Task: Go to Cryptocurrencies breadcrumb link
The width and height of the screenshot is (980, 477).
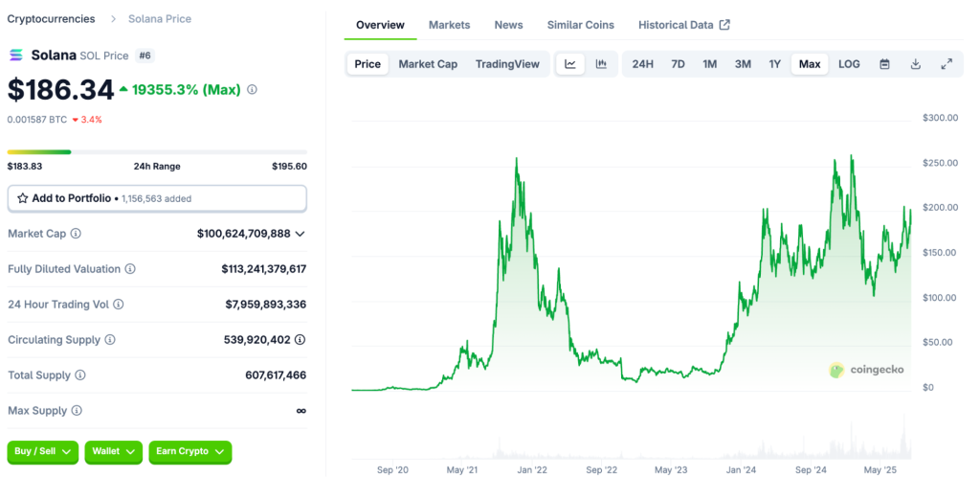Action: click(51, 19)
